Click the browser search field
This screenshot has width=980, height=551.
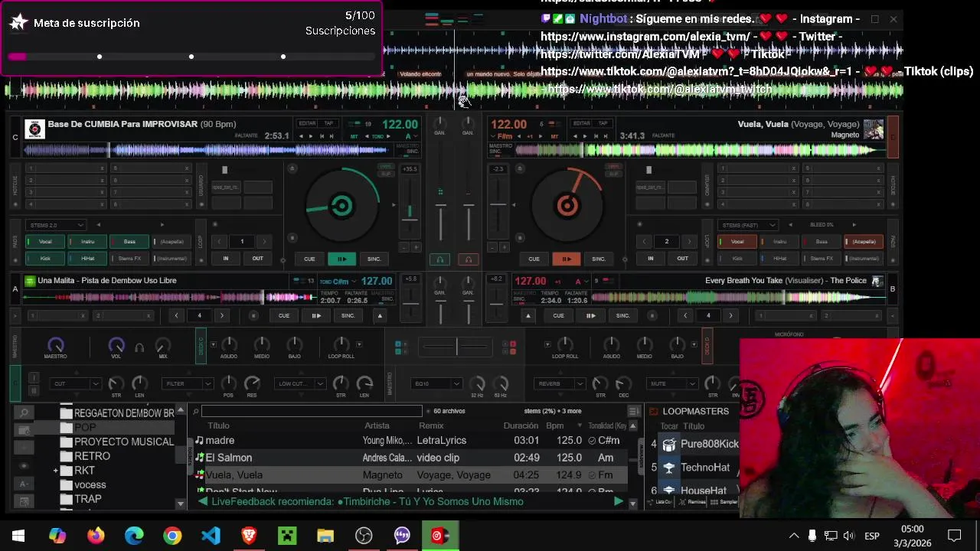tap(311, 412)
